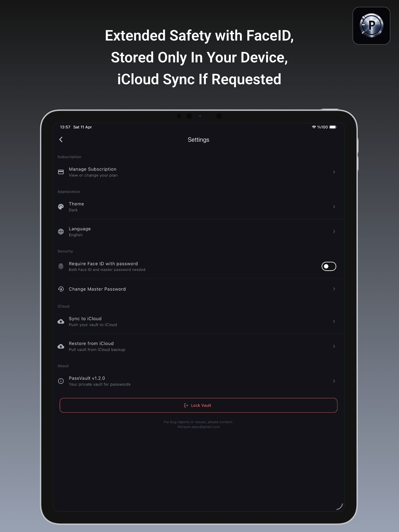Click the Change Master Password lock icon
399x532 pixels.
tap(61, 289)
